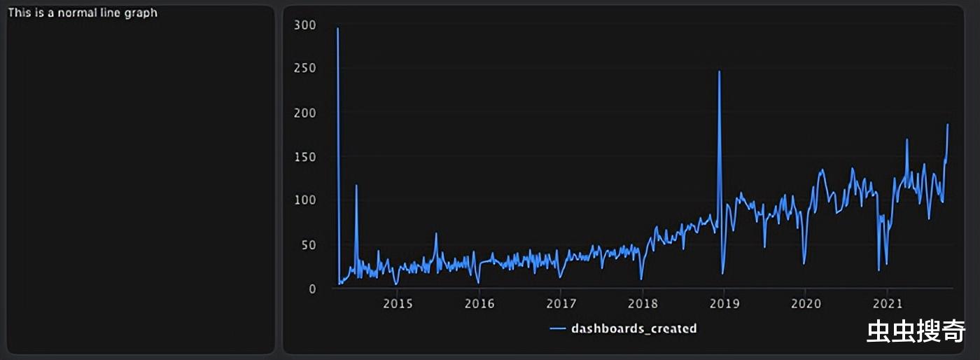Image resolution: width=980 pixels, height=360 pixels.
Task: Click the final data point in late 2021
Action: pyautogui.click(x=948, y=125)
